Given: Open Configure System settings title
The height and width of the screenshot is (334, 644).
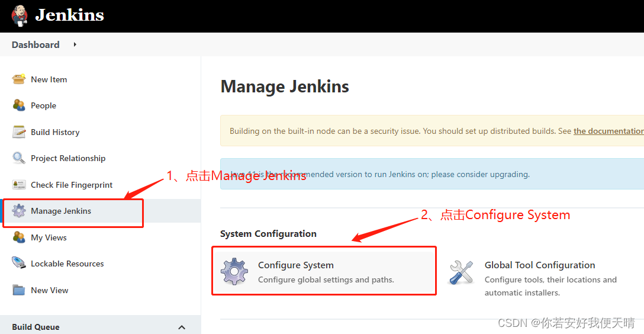Looking at the screenshot, I should (x=296, y=265).
